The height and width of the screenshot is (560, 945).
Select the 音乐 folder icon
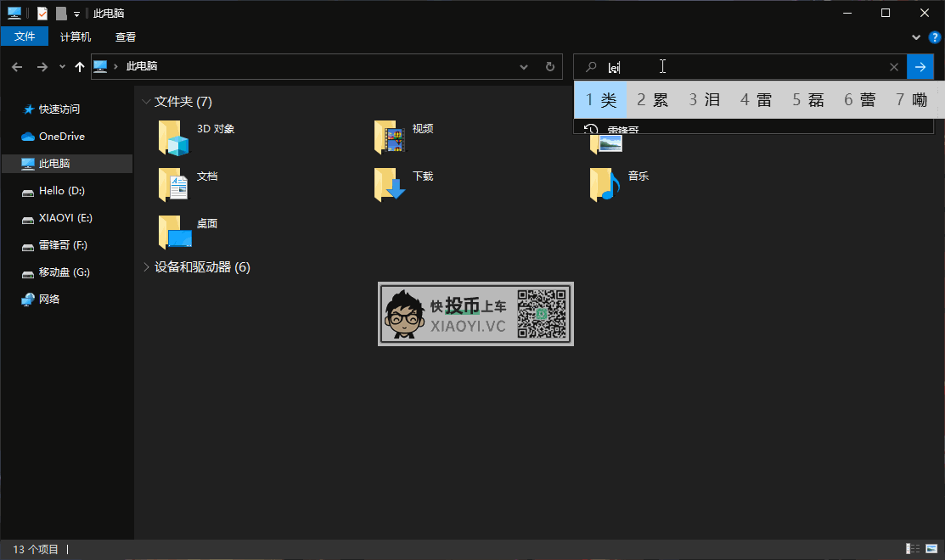[x=605, y=184]
